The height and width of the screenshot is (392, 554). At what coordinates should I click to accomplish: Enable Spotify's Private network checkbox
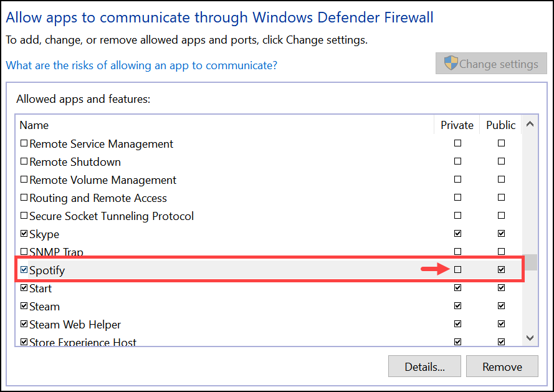coord(457,269)
